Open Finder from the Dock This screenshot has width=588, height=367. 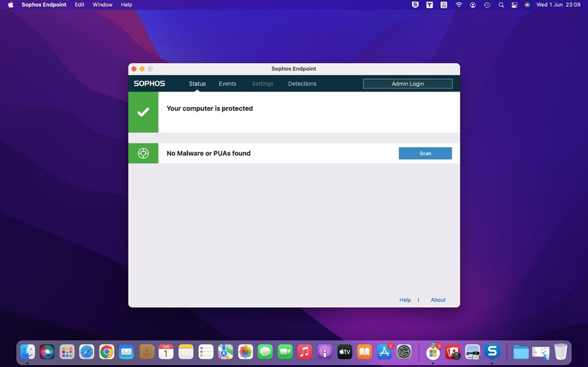tap(27, 352)
